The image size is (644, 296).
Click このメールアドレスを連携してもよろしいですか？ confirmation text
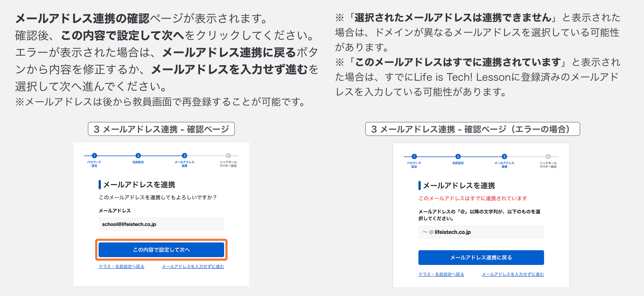(157, 197)
